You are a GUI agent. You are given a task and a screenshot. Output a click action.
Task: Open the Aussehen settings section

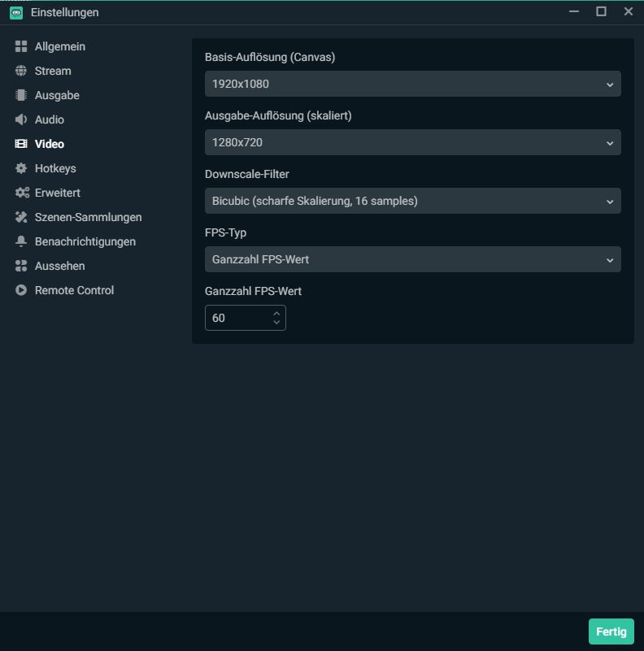(59, 267)
